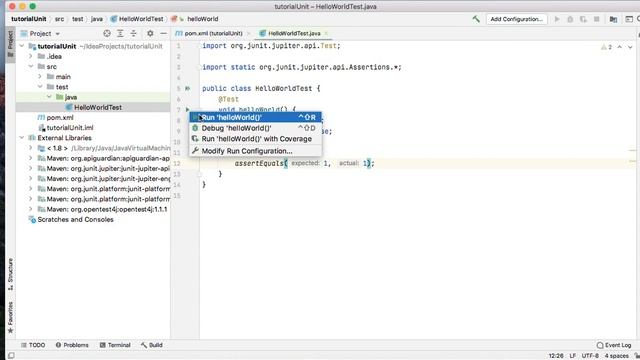
Task: Open the Build tool window
Action: (x=152, y=345)
